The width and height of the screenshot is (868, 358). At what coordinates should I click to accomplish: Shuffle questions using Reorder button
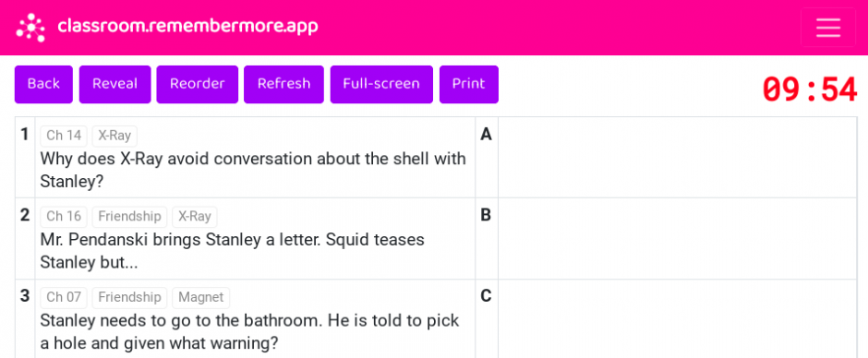(197, 84)
